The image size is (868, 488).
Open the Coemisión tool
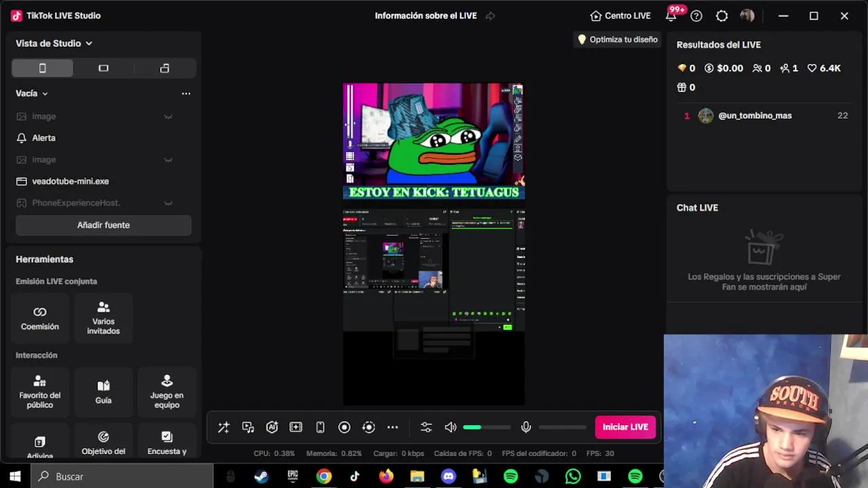[x=40, y=318]
